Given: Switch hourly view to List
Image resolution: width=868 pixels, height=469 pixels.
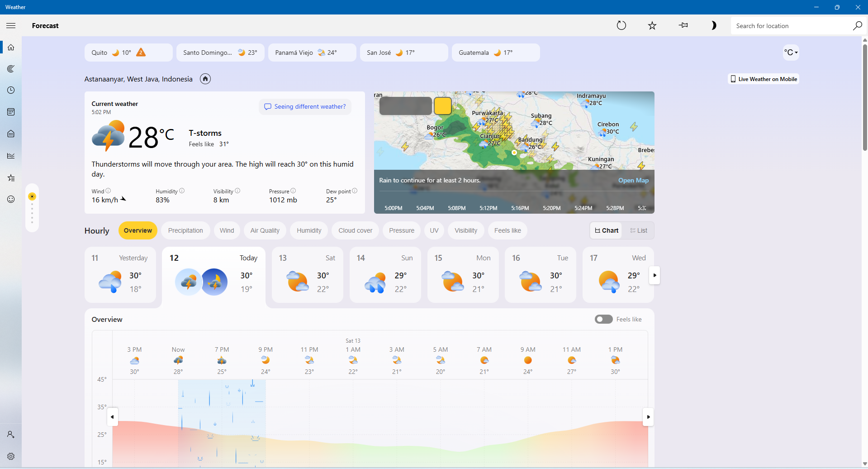Looking at the screenshot, I should tap(638, 231).
